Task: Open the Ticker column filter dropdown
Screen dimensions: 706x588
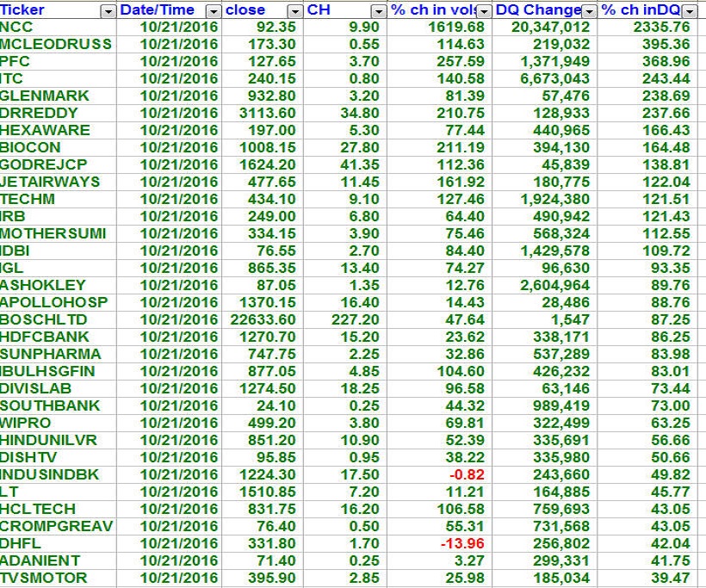Action: pyautogui.click(x=108, y=10)
